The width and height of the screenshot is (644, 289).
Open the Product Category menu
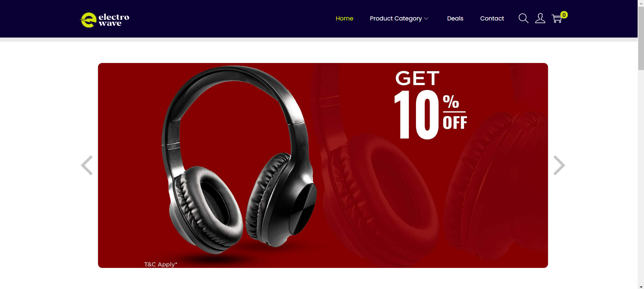399,18
